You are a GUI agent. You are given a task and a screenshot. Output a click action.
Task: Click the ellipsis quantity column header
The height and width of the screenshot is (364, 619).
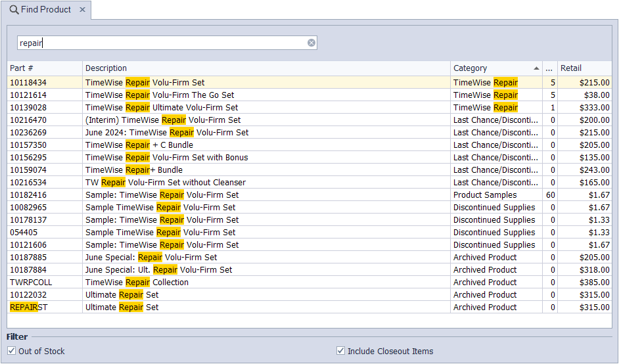point(550,68)
